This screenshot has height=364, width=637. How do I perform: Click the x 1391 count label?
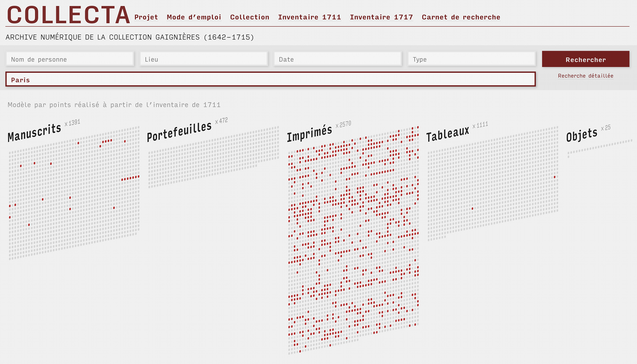(x=72, y=122)
